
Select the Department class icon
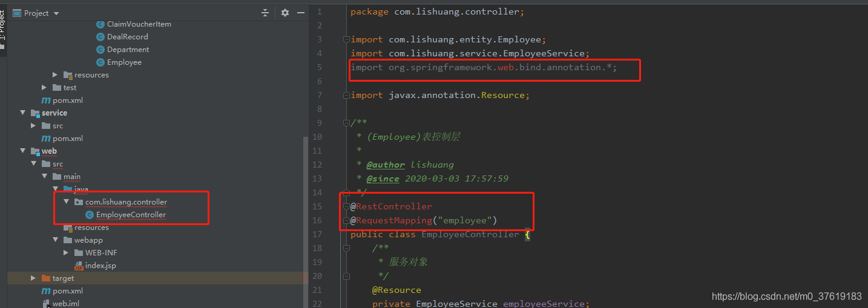(x=100, y=50)
